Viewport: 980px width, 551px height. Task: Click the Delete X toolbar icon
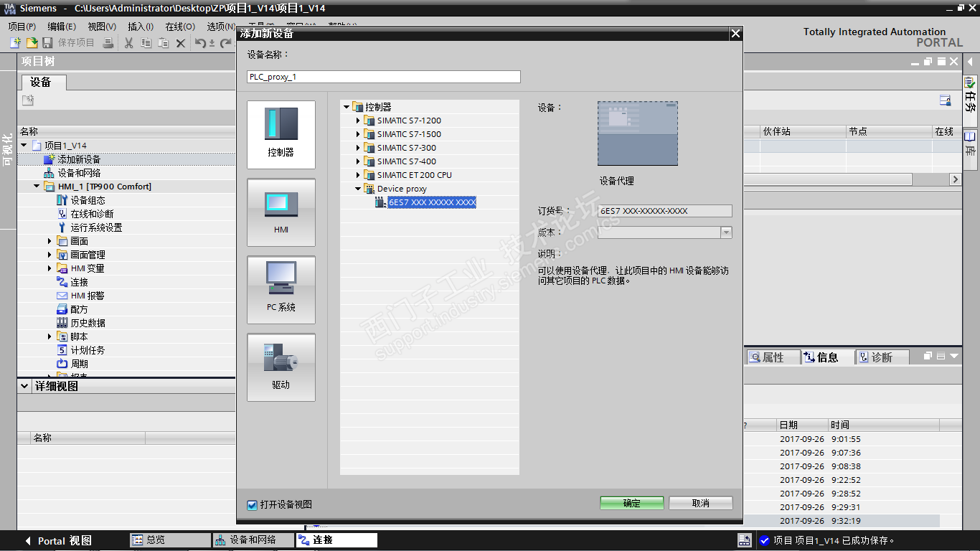pyautogui.click(x=181, y=43)
